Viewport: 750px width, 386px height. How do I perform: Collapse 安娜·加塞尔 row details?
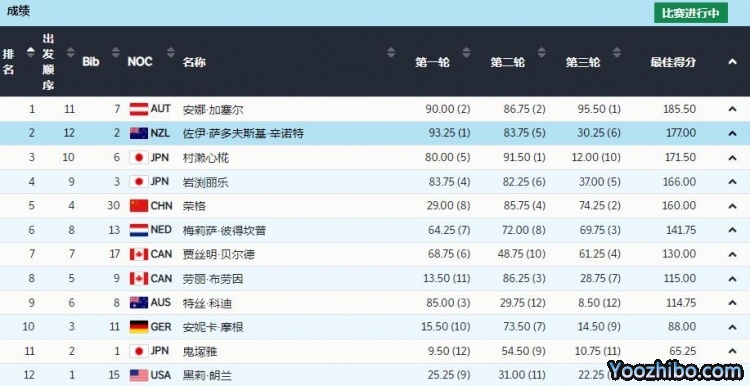click(732, 110)
